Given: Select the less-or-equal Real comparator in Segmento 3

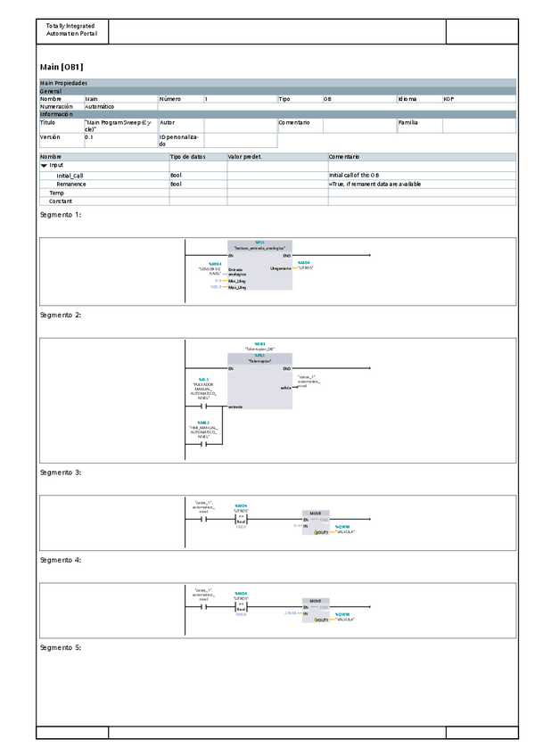Looking at the screenshot, I should coord(241,520).
